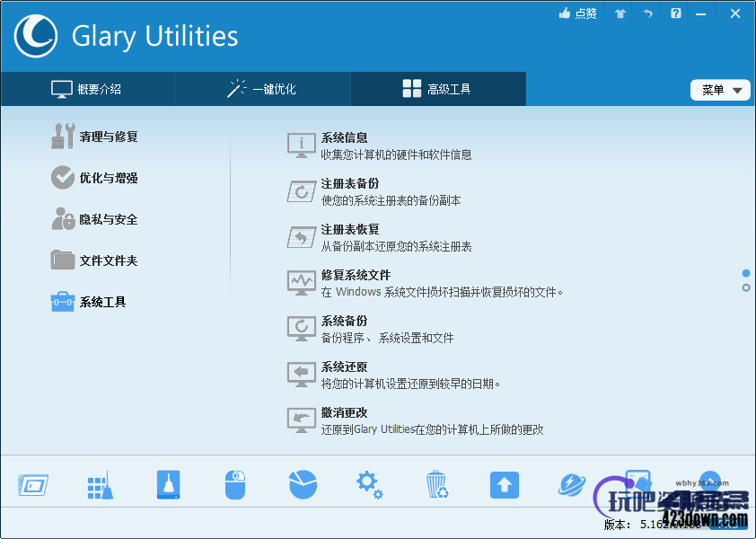Open the uninstall manager trash bin icon
The width and height of the screenshot is (756, 539).
437,484
